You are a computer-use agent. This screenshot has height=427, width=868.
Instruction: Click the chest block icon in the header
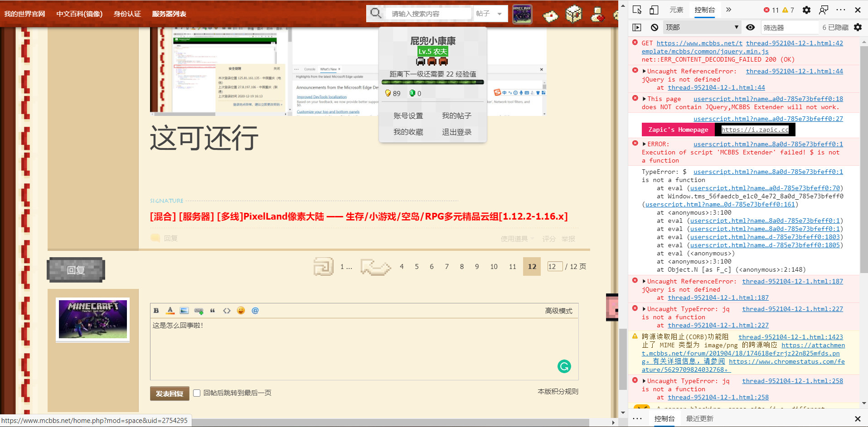point(574,14)
